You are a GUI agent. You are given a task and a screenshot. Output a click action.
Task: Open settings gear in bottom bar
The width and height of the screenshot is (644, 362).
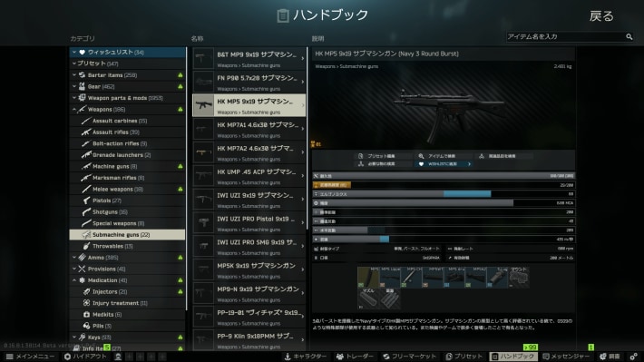click(634, 357)
